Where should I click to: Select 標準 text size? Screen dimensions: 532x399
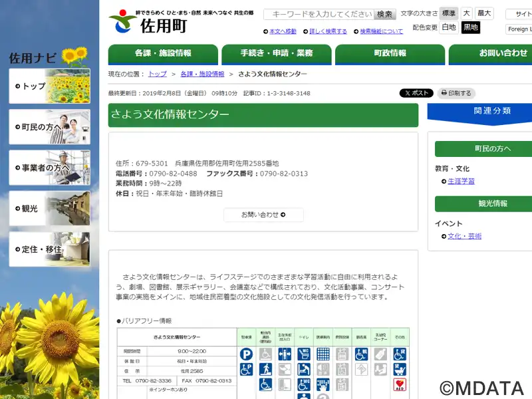[x=449, y=13]
